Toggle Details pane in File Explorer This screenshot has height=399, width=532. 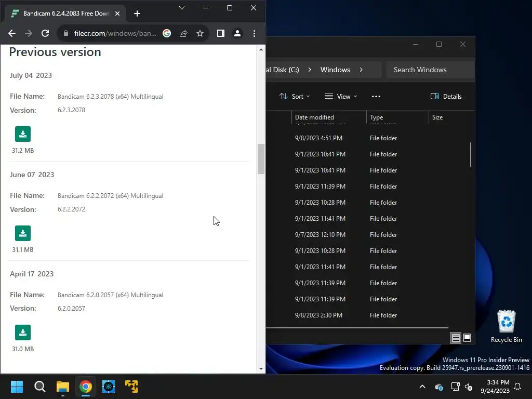point(446,96)
